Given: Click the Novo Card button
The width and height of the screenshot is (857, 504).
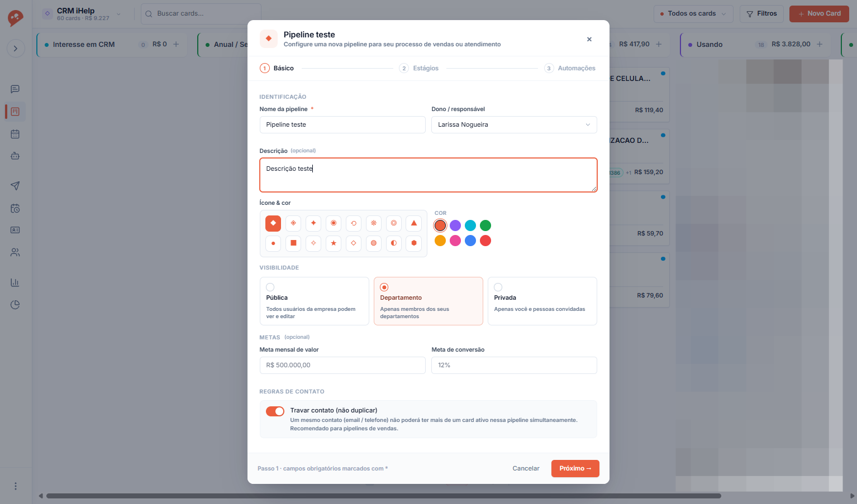Looking at the screenshot, I should 819,14.
